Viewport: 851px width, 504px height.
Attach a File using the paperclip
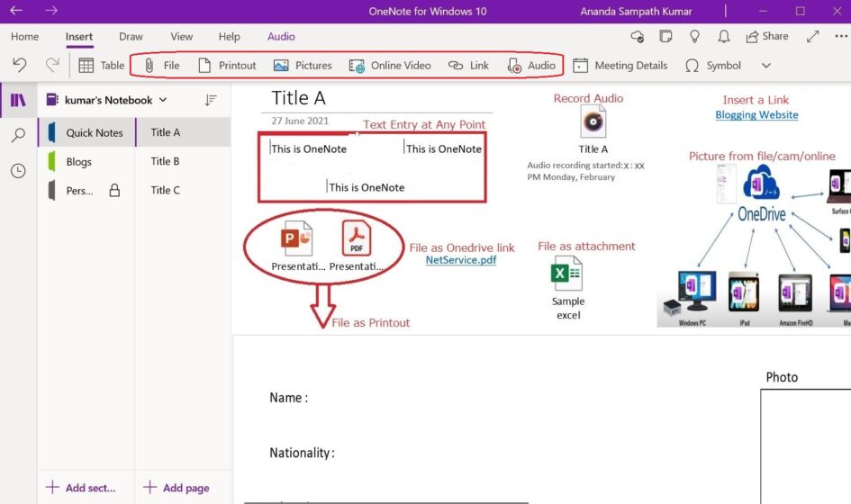(162, 66)
